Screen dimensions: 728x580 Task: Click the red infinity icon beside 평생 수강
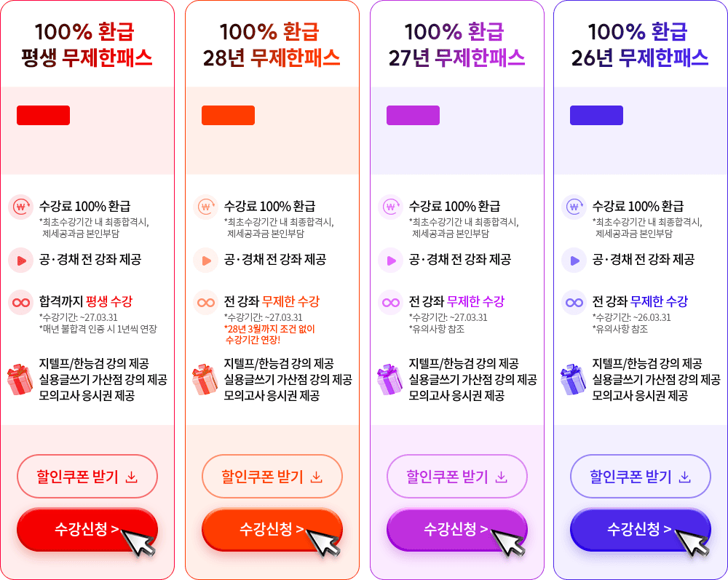21,302
